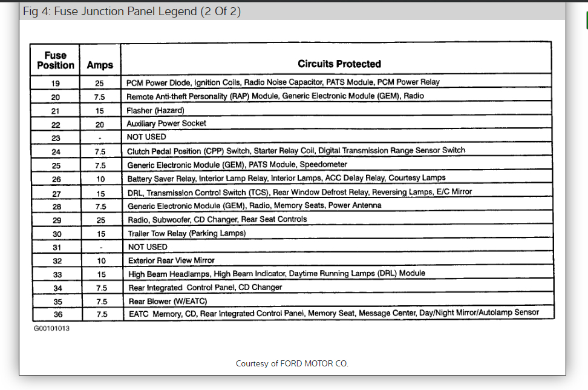
Task: Click fuse position 28 cell
Action: [x=57, y=207]
